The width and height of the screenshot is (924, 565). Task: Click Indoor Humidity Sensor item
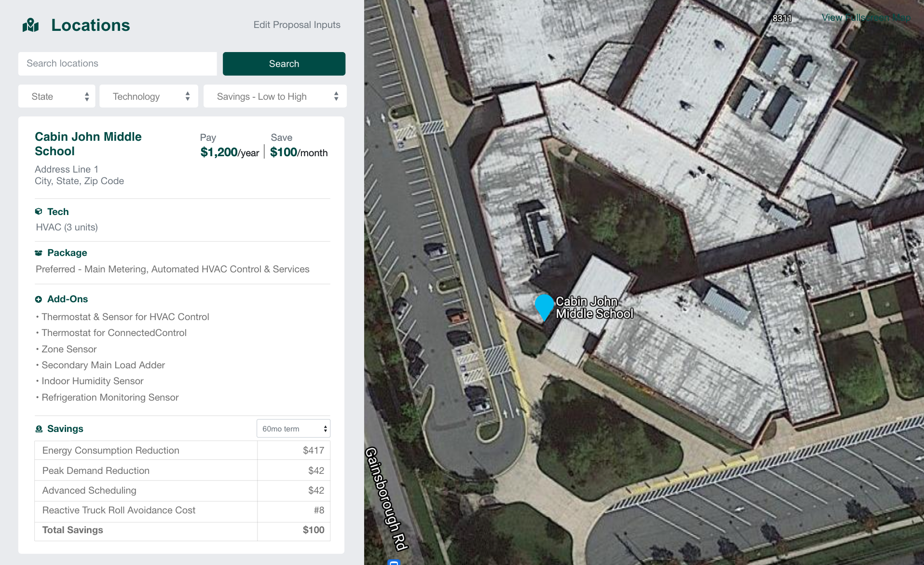click(93, 381)
